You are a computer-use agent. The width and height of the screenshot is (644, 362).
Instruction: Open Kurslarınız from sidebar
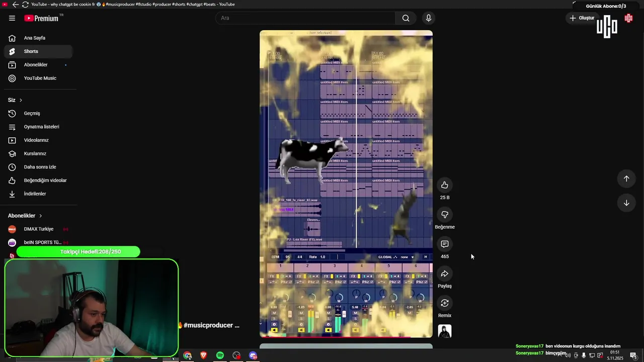pyautogui.click(x=38, y=153)
